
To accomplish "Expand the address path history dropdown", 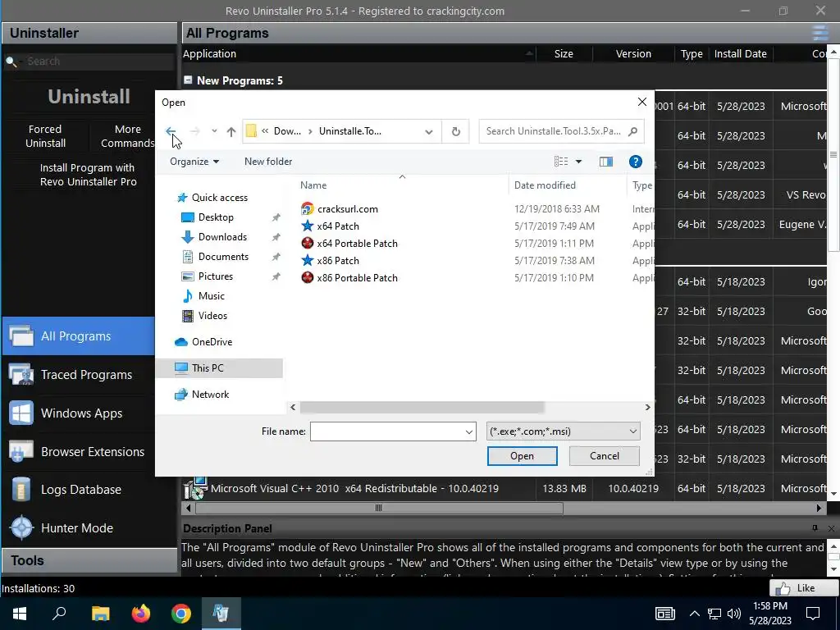I will click(x=428, y=132).
